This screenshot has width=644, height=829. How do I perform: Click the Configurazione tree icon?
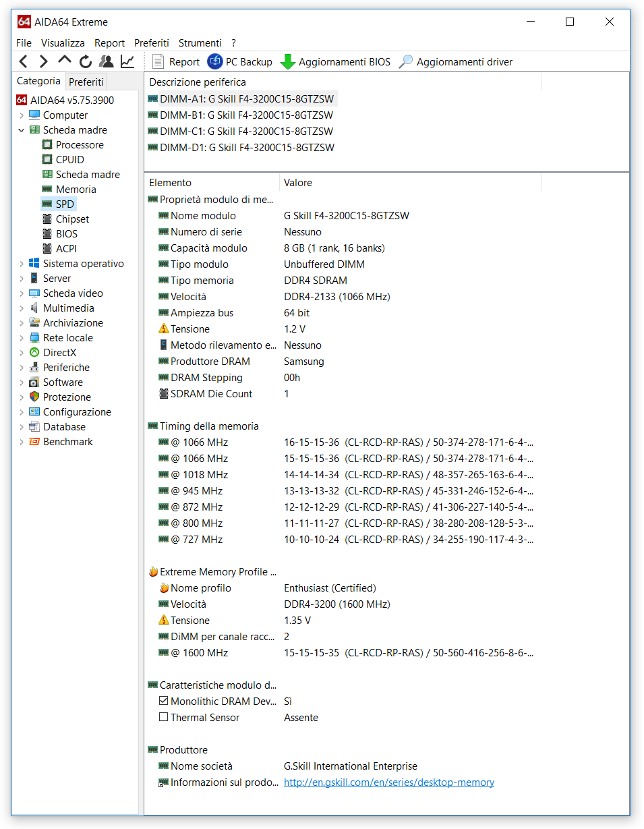(34, 412)
